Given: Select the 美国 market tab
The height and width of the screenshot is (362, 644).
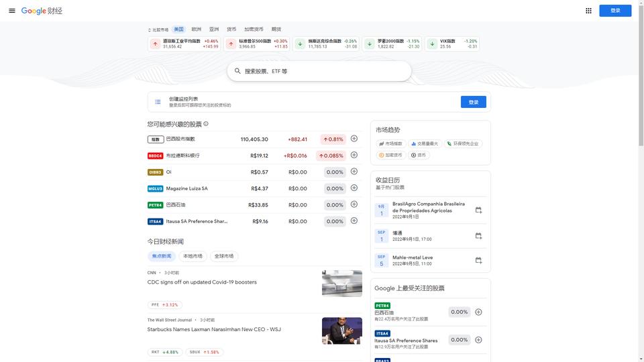Looking at the screenshot, I should pyautogui.click(x=178, y=29).
